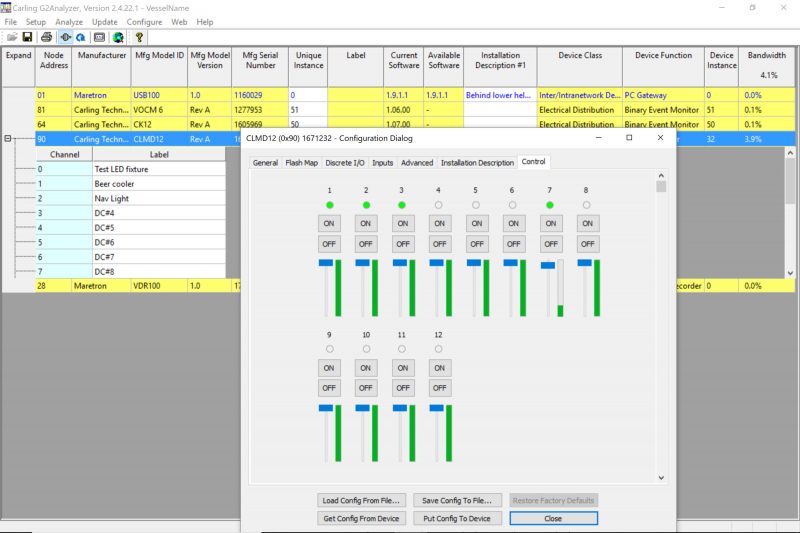The height and width of the screenshot is (533, 800).
Task: Click Get Config From Device button
Action: [x=361, y=518]
